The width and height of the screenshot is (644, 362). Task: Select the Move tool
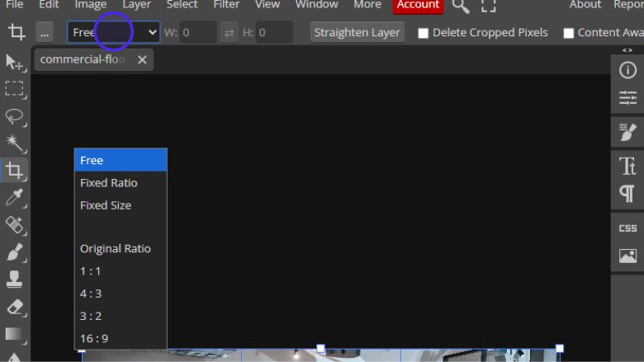point(15,63)
